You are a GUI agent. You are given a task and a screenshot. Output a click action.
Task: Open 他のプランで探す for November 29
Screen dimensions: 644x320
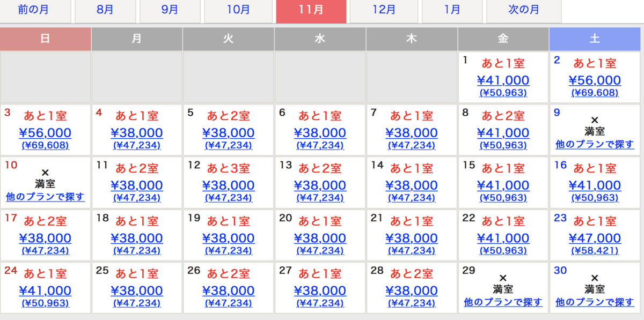pyautogui.click(x=503, y=302)
